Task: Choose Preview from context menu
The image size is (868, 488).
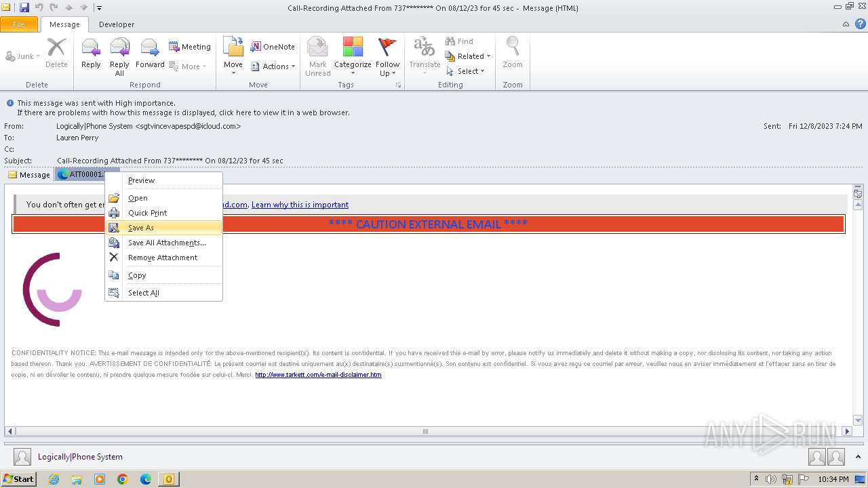Action: click(x=163, y=180)
